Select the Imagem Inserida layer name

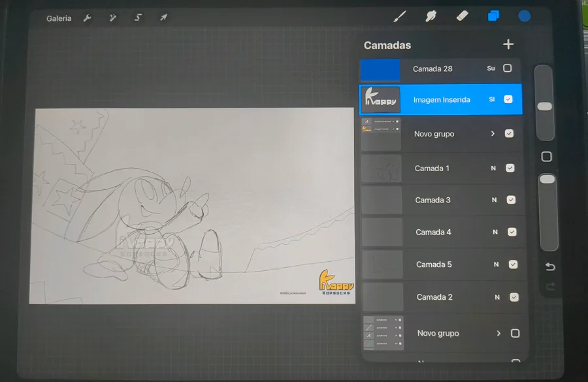pos(442,100)
